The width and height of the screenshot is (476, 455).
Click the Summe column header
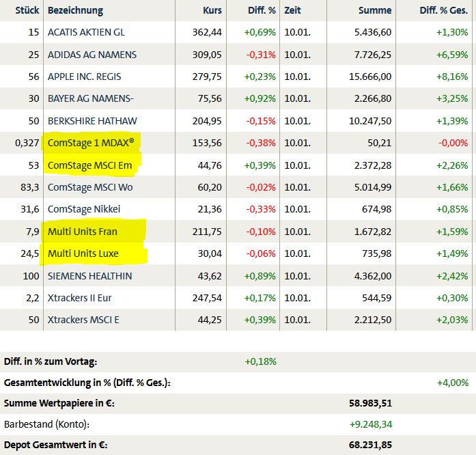click(x=375, y=10)
